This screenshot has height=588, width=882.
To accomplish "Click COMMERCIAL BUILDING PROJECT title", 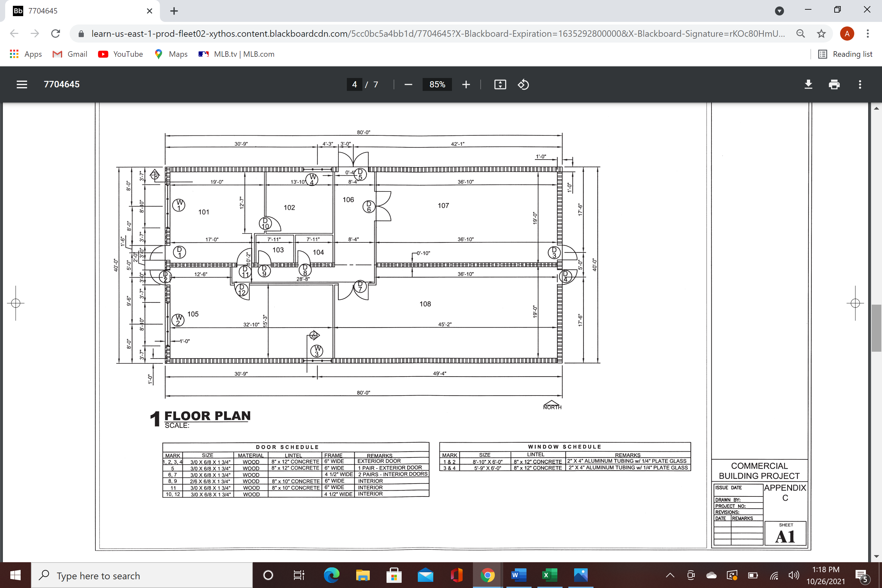I will (x=759, y=471).
